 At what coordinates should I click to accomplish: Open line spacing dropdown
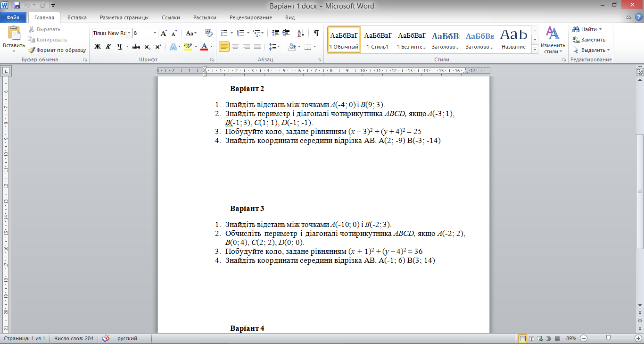[x=274, y=47]
